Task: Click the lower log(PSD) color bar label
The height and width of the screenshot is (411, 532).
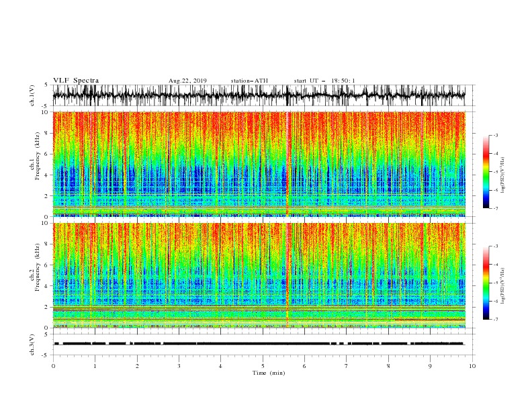Action: coord(502,286)
